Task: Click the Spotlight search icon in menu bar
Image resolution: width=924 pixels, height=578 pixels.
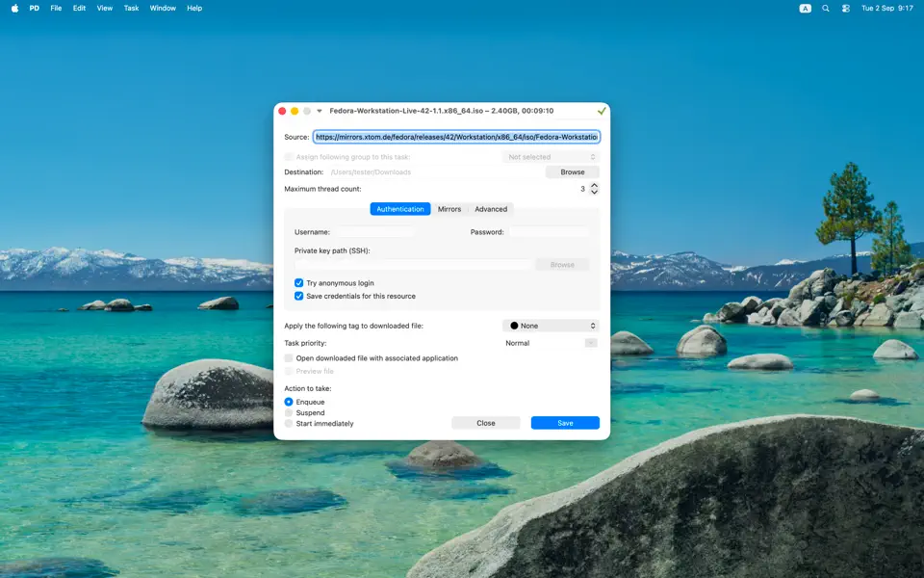Action: tap(825, 8)
